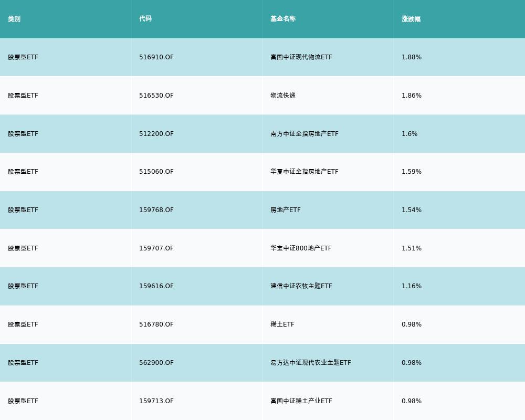Click fund name 华宝中证800地产ETF
Image resolution: width=525 pixels, height=420 pixels.
(301, 248)
